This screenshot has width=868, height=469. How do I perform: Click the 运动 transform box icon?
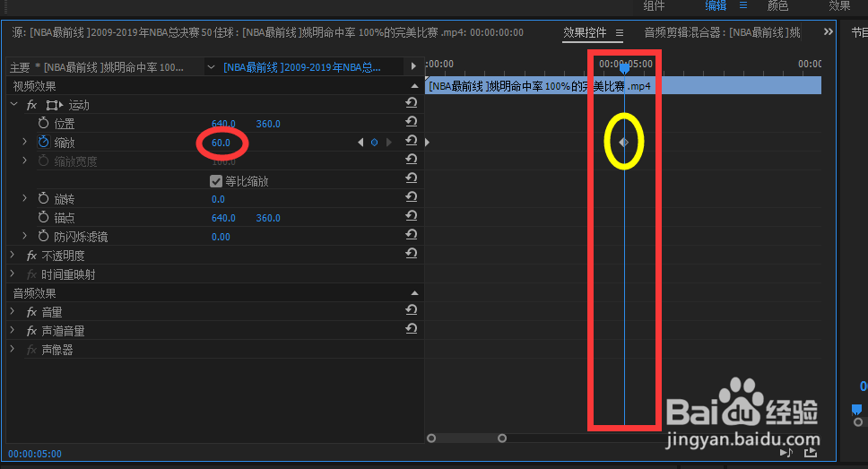(54, 105)
